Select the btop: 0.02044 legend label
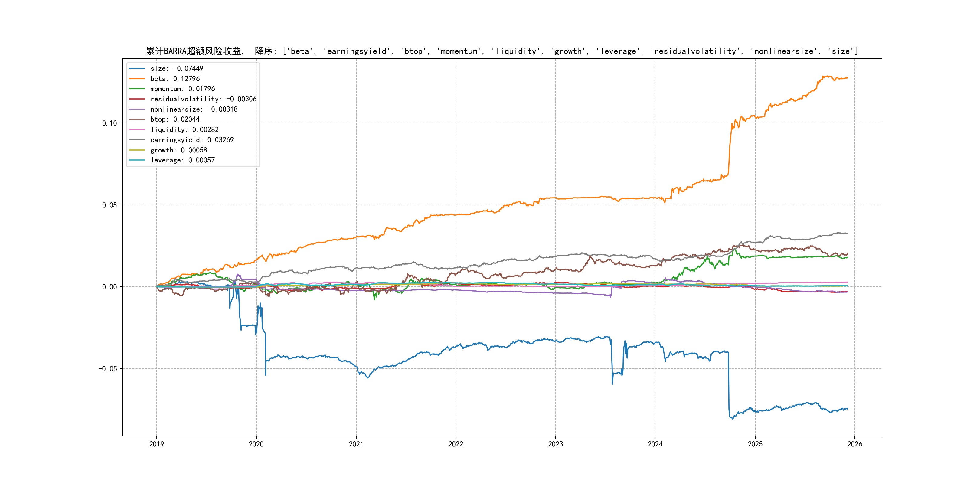The height and width of the screenshot is (490, 980). point(175,119)
